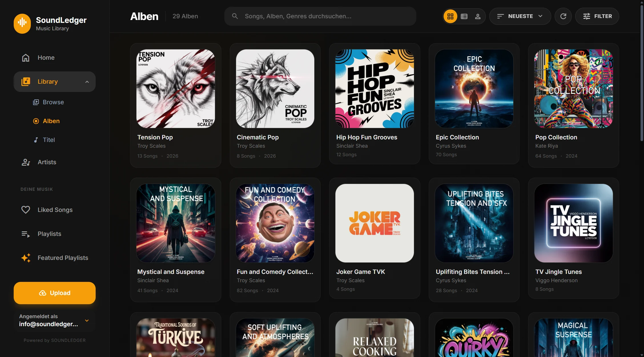644x357 pixels.
Task: Click the Library music icon
Action: 26,82
